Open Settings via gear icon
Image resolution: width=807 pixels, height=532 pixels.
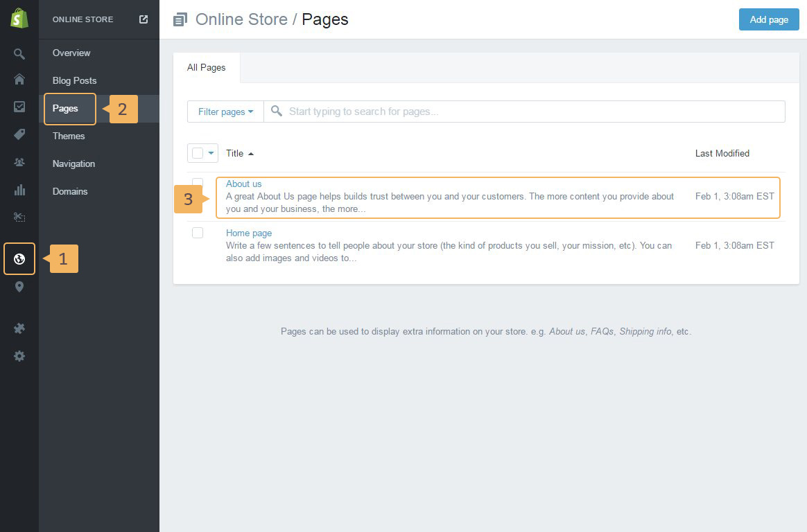coord(19,356)
